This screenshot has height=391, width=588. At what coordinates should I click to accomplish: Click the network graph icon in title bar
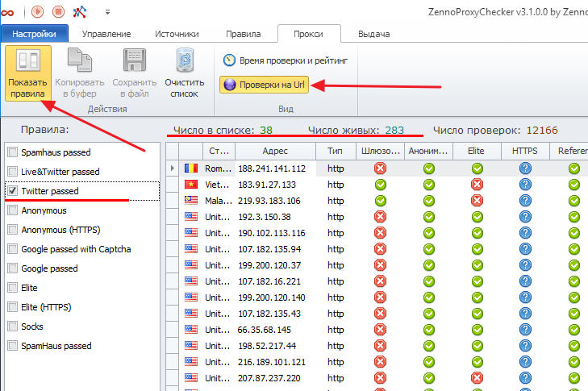pos(80,11)
